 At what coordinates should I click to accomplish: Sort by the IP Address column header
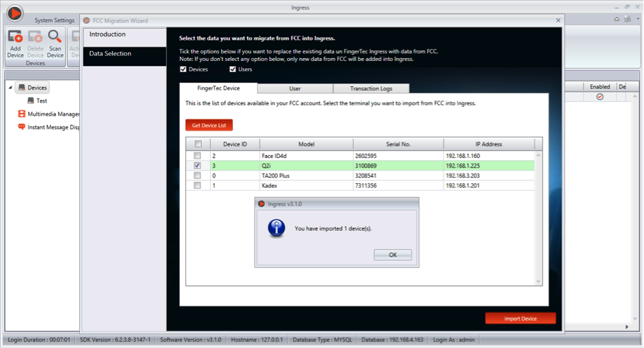point(489,144)
